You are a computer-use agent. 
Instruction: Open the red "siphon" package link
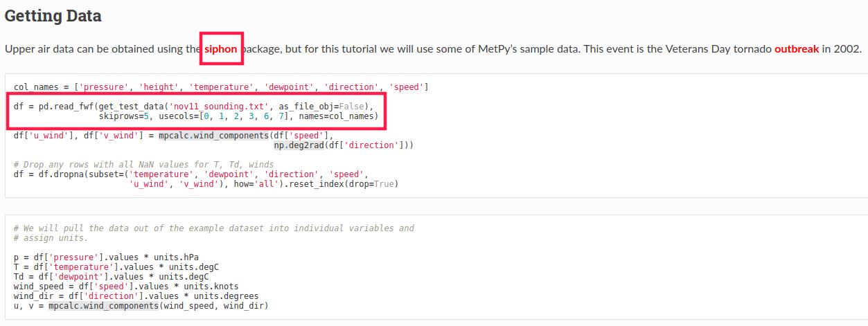pyautogui.click(x=220, y=49)
